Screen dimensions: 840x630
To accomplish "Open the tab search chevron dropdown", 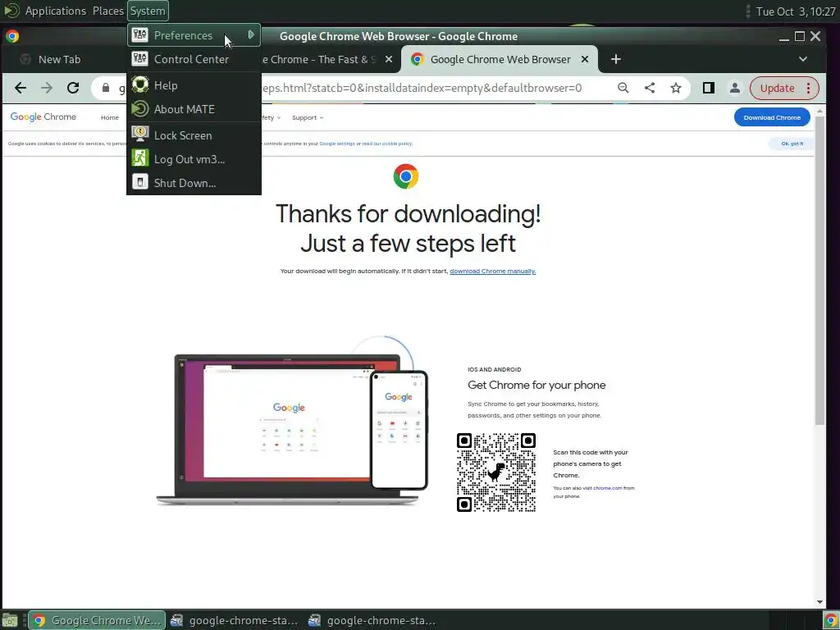I will (802, 59).
